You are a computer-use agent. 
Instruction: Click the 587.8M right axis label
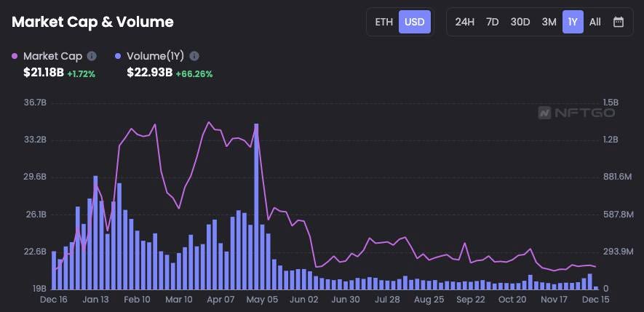tap(617, 215)
